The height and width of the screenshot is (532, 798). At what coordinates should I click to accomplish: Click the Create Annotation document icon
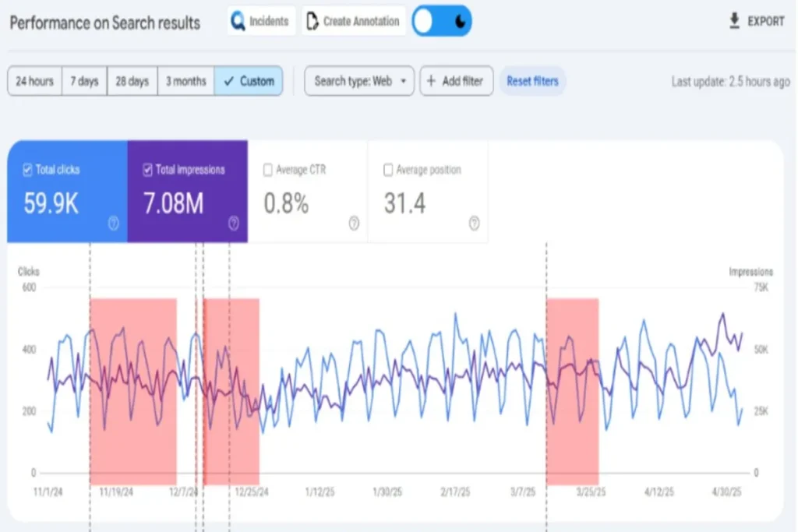tap(312, 22)
